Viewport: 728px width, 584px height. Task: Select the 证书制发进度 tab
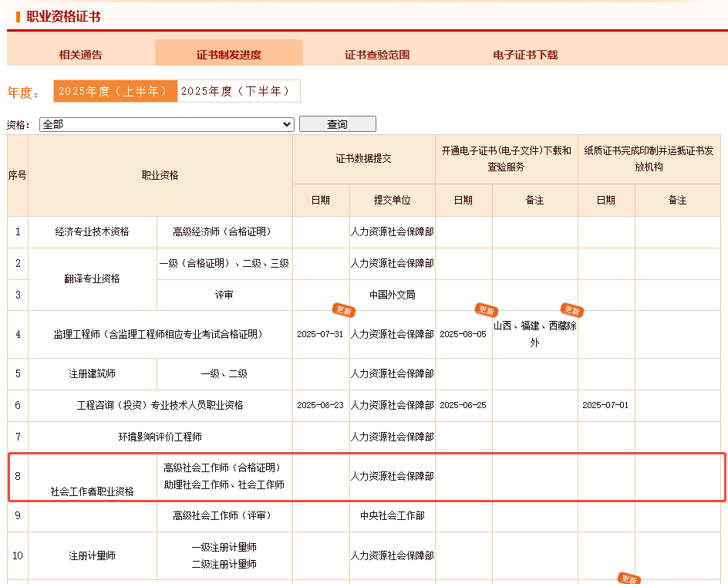pos(229,55)
